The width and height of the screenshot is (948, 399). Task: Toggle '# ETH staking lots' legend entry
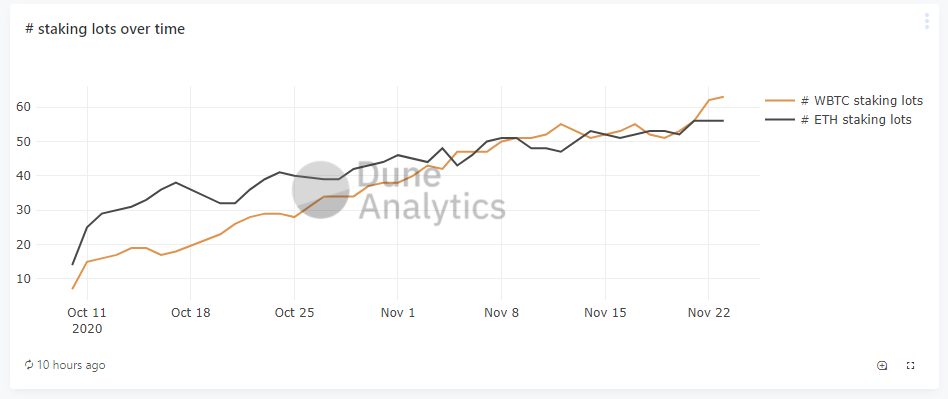pyautogui.click(x=838, y=120)
